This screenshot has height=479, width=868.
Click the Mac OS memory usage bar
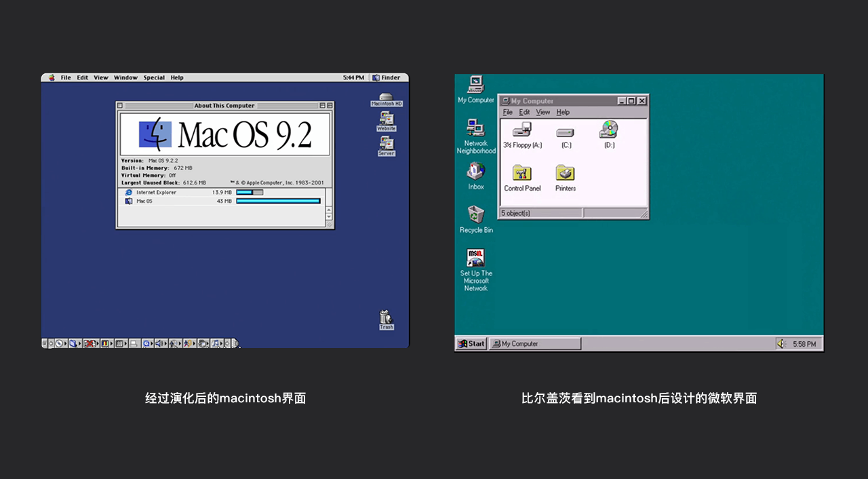(x=278, y=201)
